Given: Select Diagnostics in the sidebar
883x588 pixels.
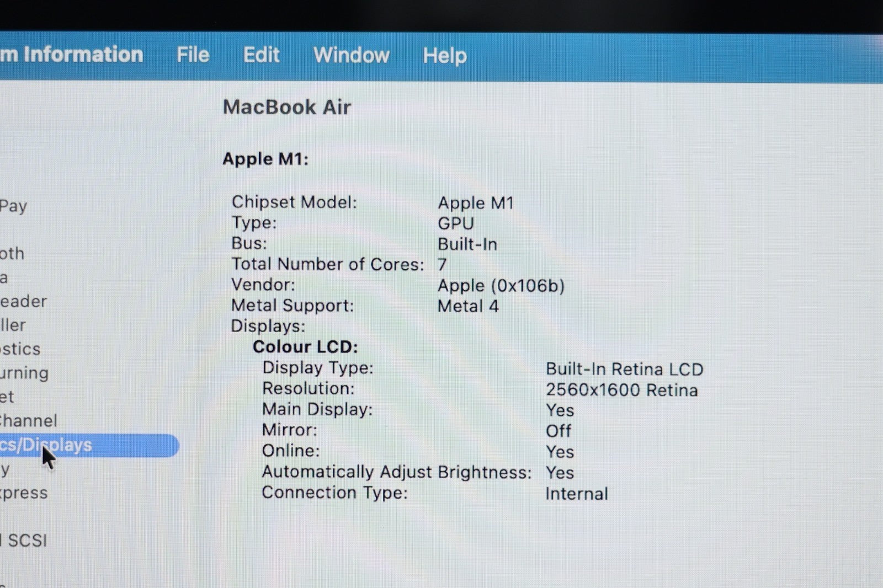Looking at the screenshot, I should point(20,349).
